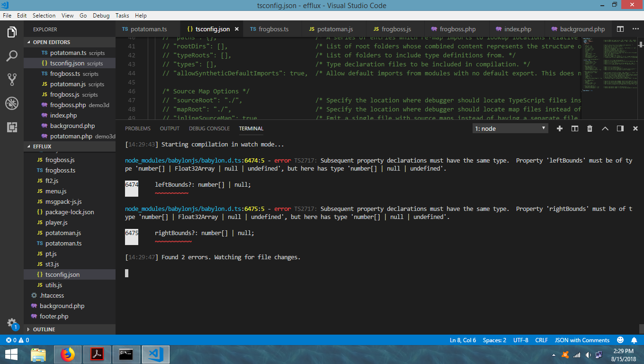Open package-lock.json in file tree

point(70,212)
